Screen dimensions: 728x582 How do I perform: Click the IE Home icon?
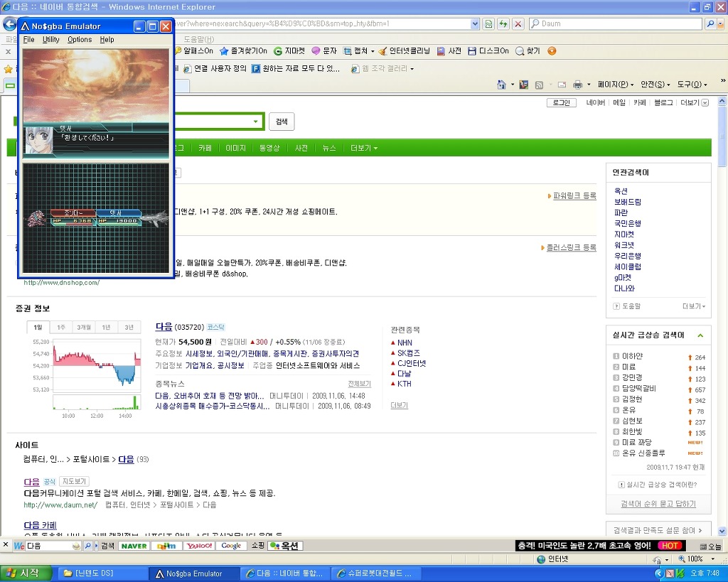click(501, 85)
